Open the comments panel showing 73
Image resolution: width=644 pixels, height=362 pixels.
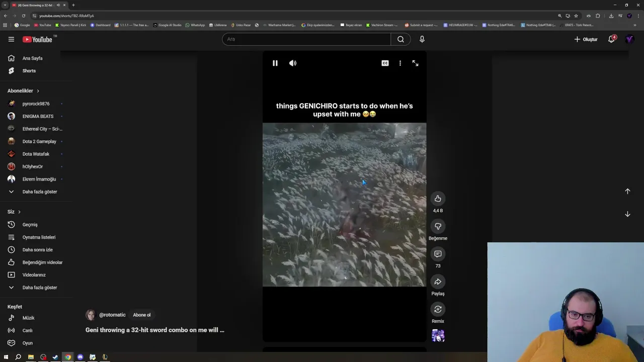click(438, 254)
